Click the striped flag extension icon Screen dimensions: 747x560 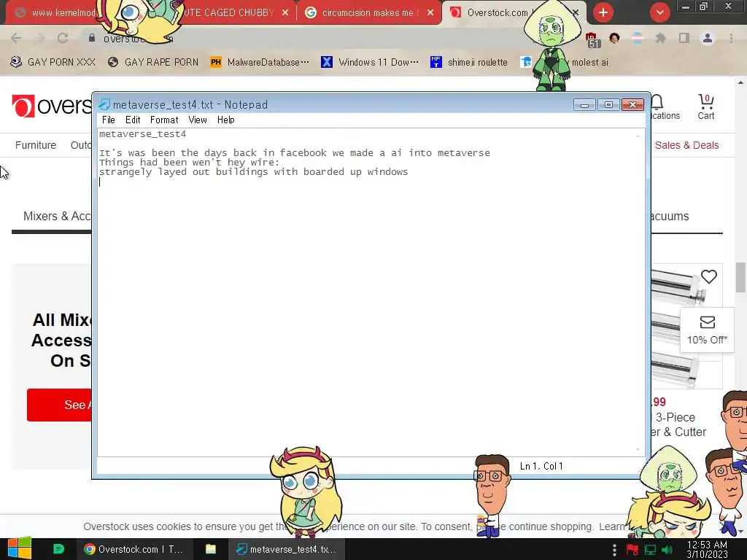637,38
